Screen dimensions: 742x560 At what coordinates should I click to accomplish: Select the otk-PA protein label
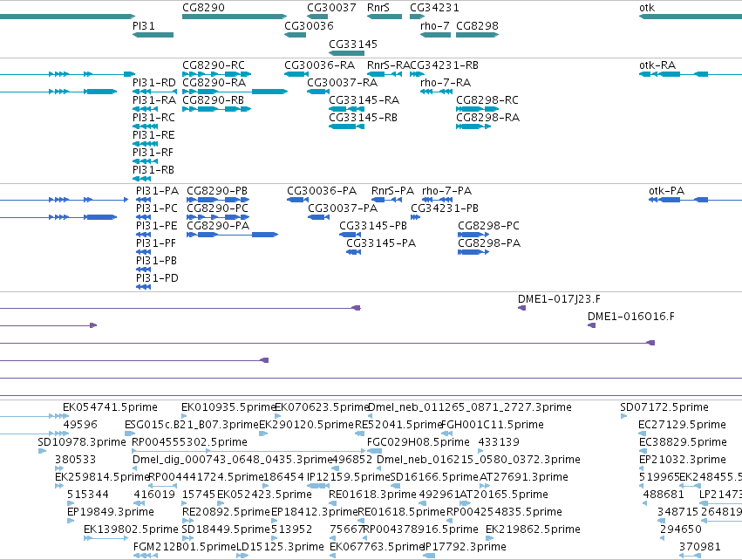point(666,191)
